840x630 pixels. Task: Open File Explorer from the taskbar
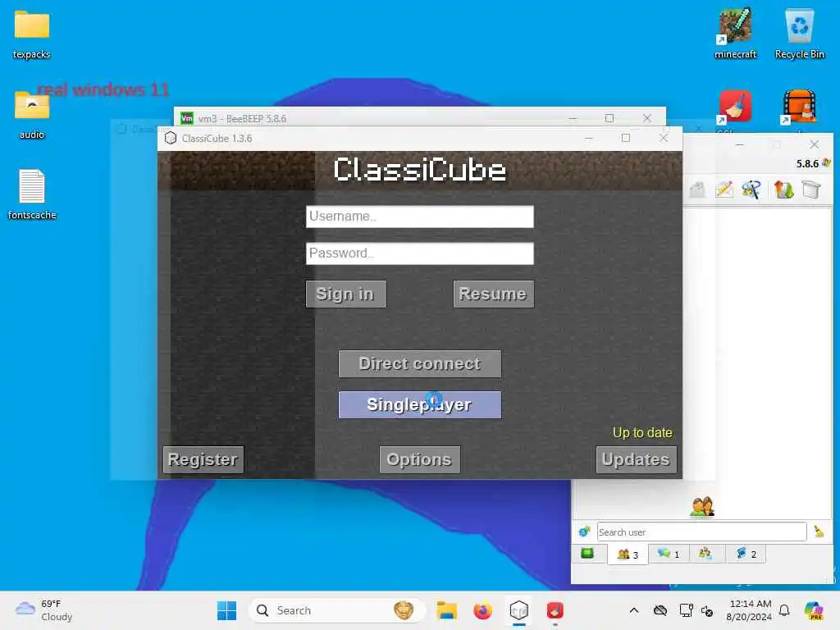446,610
